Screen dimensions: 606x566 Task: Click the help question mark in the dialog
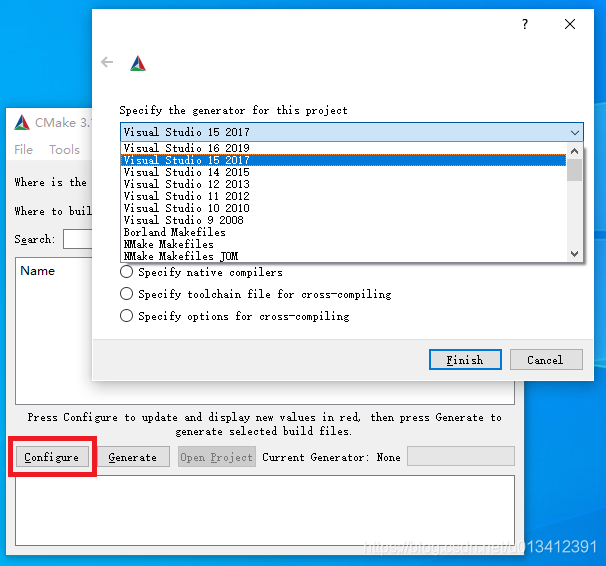(x=524, y=24)
